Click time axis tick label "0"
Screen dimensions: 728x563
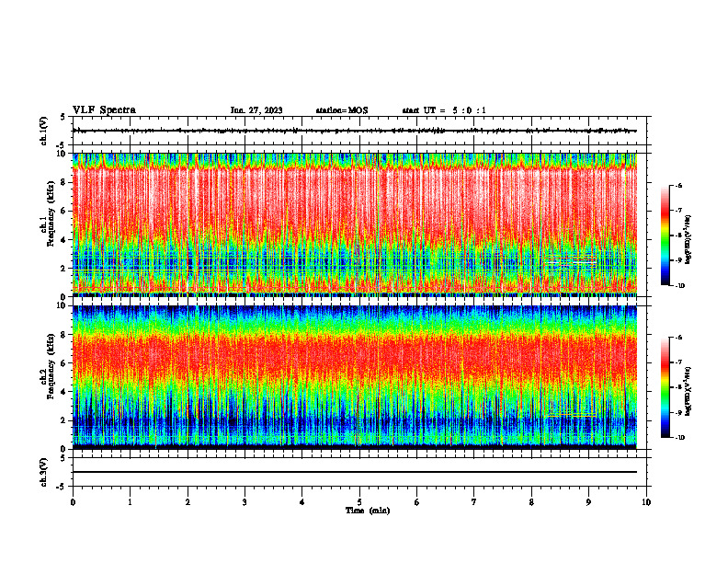(73, 502)
